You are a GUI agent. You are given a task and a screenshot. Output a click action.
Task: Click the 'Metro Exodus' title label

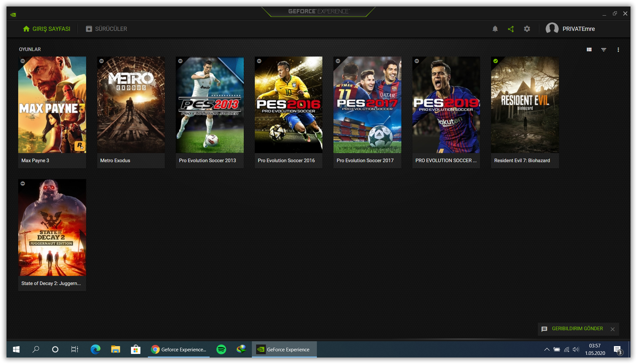click(x=115, y=161)
